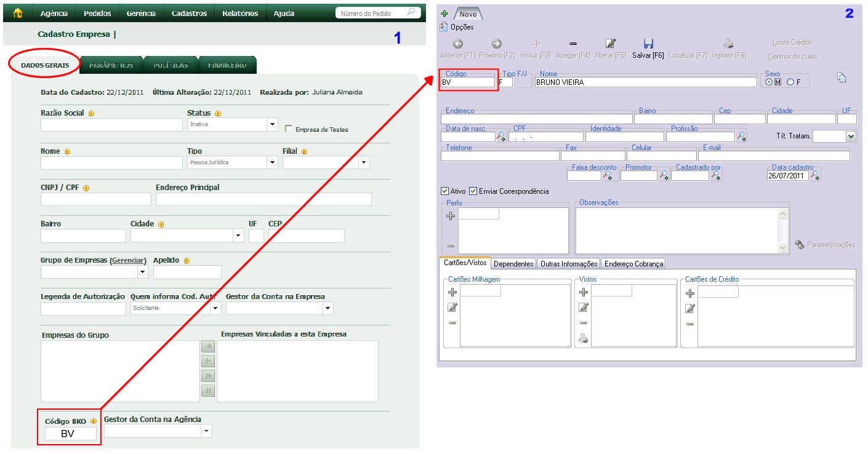
Task: Select the F radio button under Sexo
Action: [x=790, y=82]
